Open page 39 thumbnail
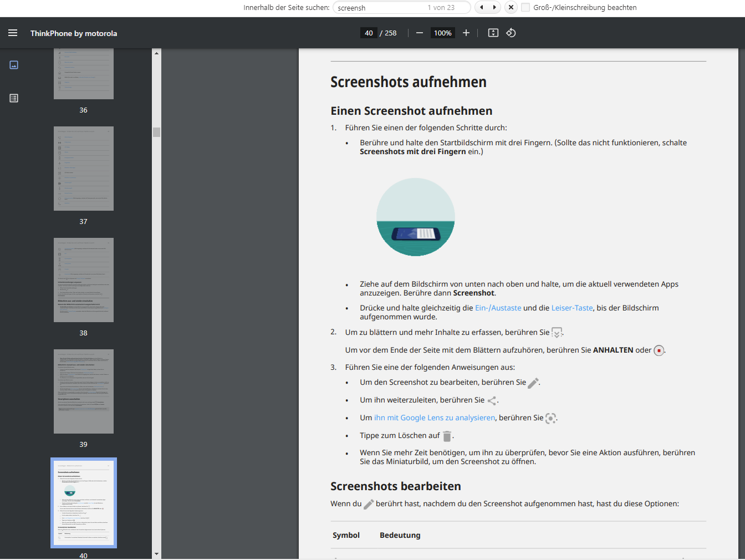This screenshot has width=745, height=560. pyautogui.click(x=84, y=391)
